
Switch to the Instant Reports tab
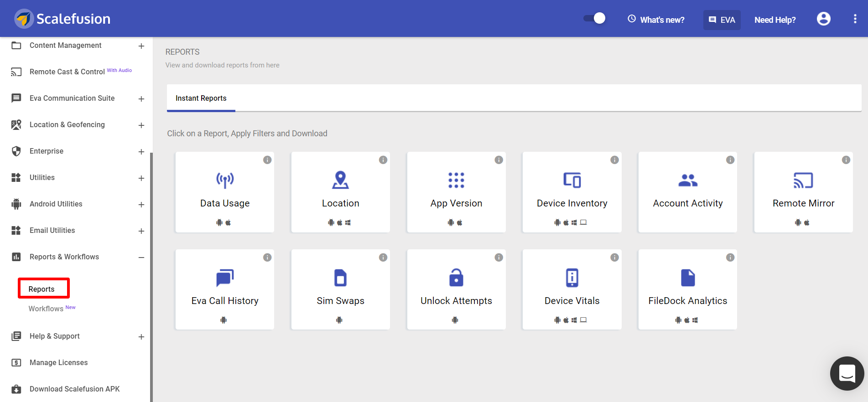click(x=201, y=98)
